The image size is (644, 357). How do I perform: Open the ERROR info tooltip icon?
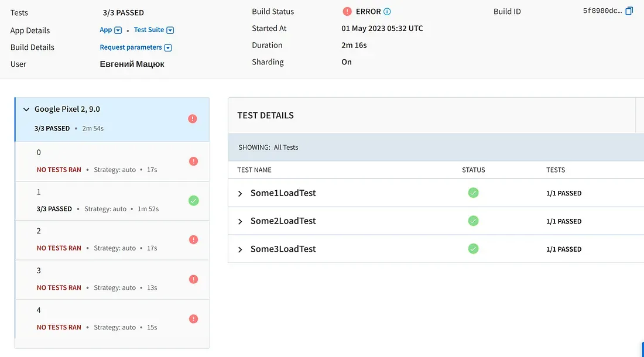(387, 12)
